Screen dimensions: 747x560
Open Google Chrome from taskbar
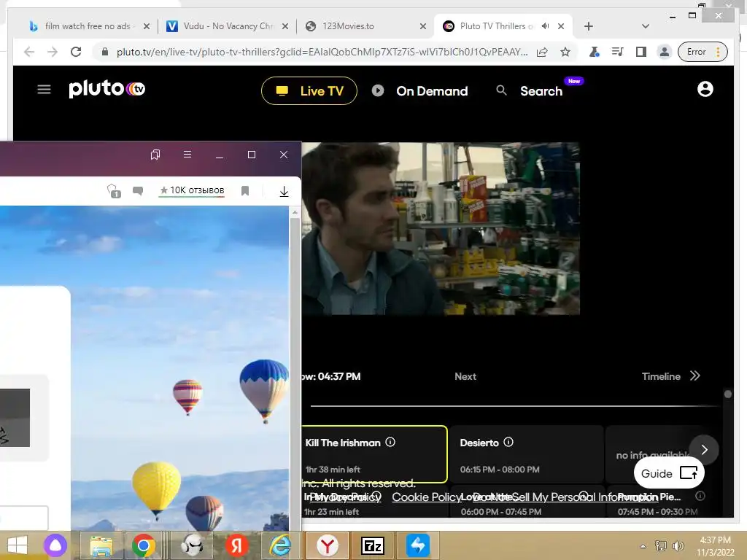[x=144, y=545]
